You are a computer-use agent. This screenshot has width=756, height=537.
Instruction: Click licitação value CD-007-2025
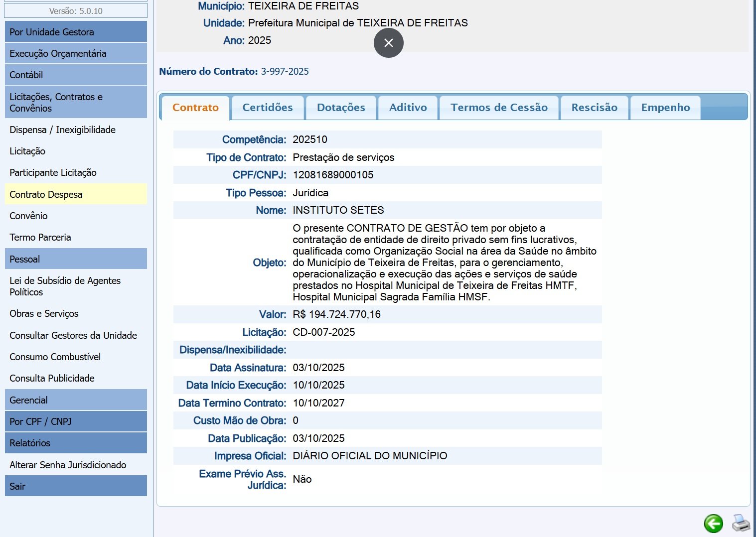pos(324,332)
